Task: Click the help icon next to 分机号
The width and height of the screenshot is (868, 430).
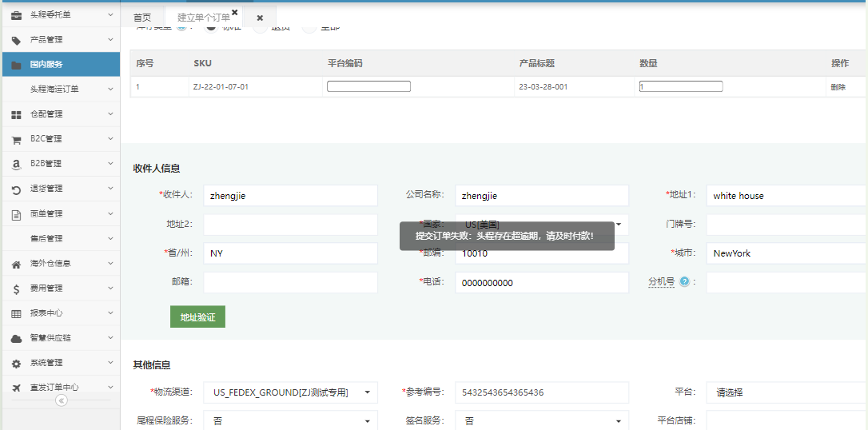Action: point(684,281)
